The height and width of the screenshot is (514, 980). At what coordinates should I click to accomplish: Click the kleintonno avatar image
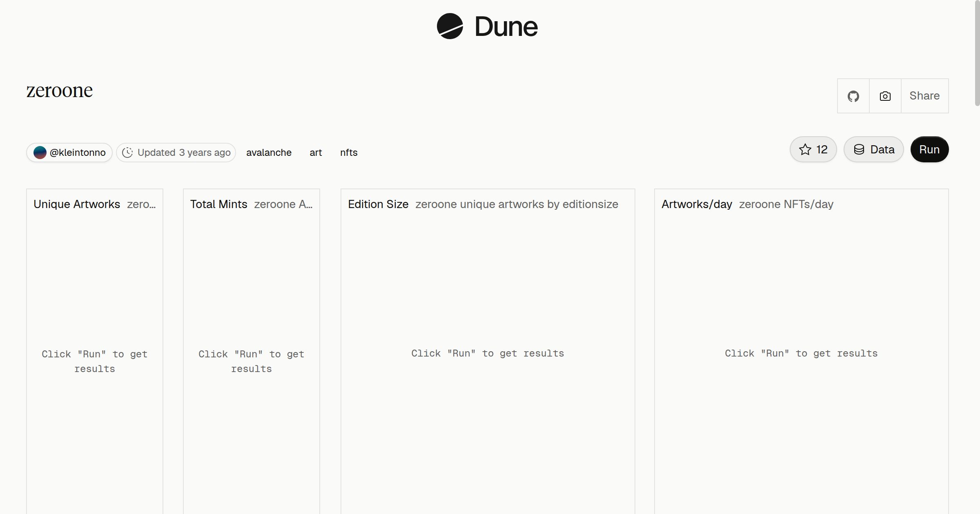tap(40, 153)
